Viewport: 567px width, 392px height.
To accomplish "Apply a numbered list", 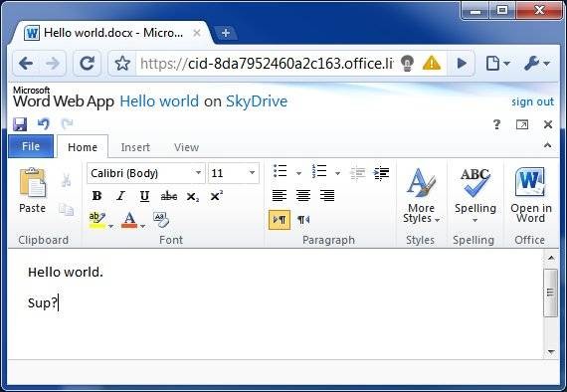I will [x=319, y=171].
